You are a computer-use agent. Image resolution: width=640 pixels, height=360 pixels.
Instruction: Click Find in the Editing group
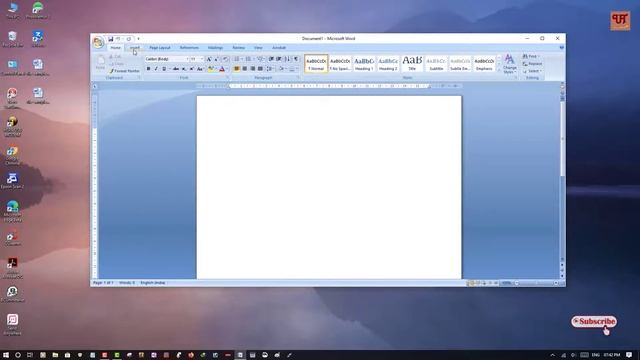coord(531,56)
